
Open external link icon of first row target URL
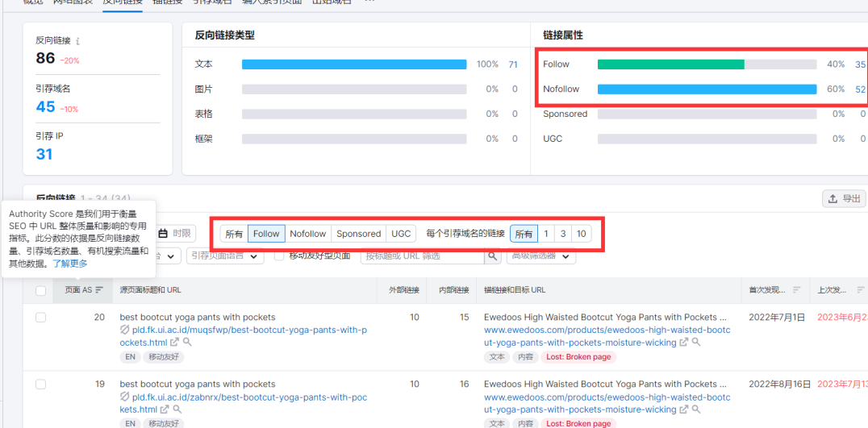point(683,343)
